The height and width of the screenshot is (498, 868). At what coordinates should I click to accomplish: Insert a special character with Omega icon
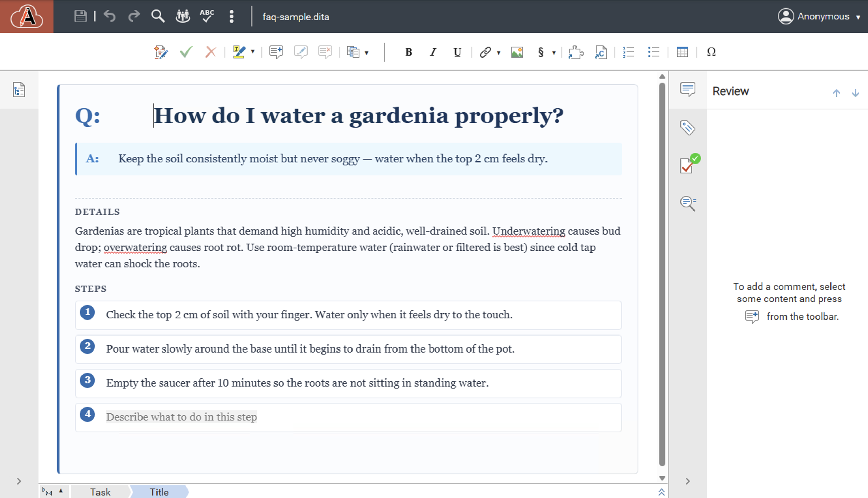click(x=711, y=52)
